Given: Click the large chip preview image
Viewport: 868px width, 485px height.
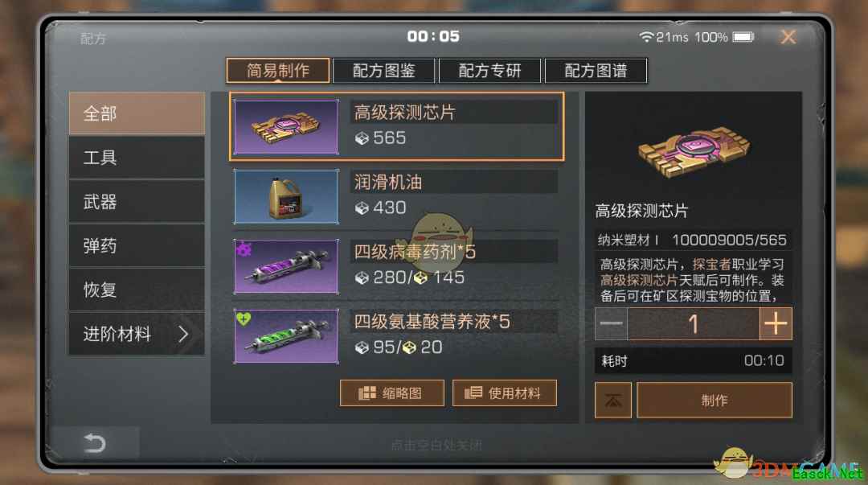Looking at the screenshot, I should pos(694,150).
